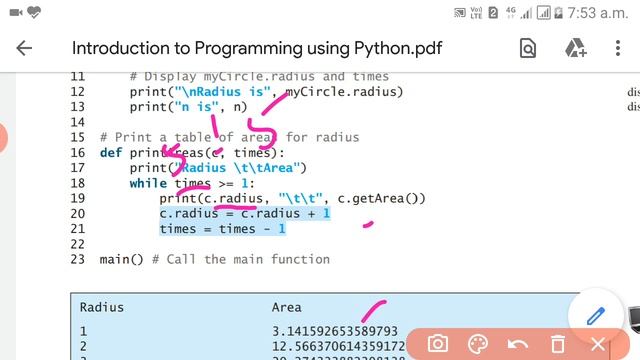
Task: Close the drawing toolbar with X
Action: pos(598,344)
